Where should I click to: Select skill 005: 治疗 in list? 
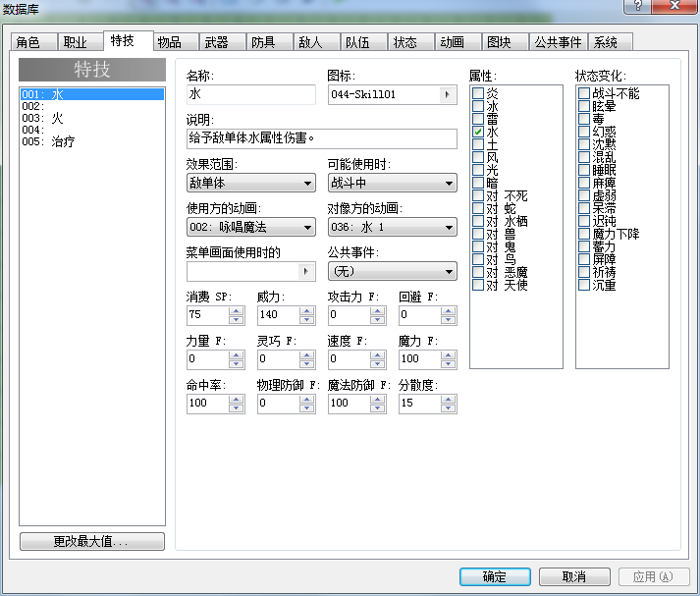pos(92,142)
